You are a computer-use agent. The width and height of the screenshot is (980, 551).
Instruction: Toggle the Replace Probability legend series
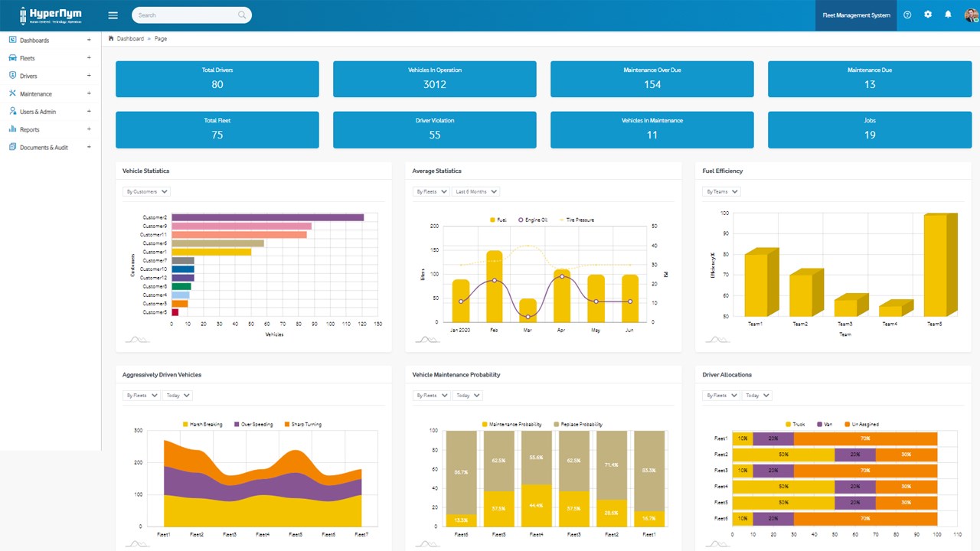coord(578,424)
